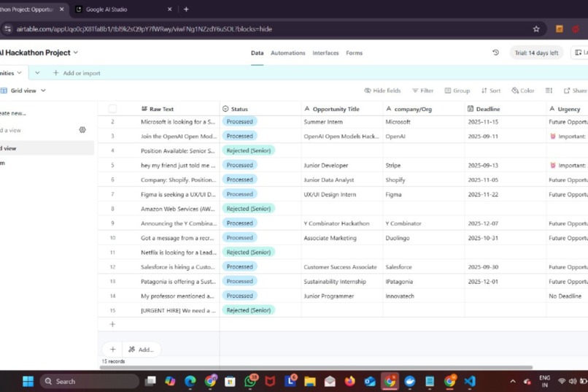Click Y Combinator Hackathon title cell

[342, 223]
